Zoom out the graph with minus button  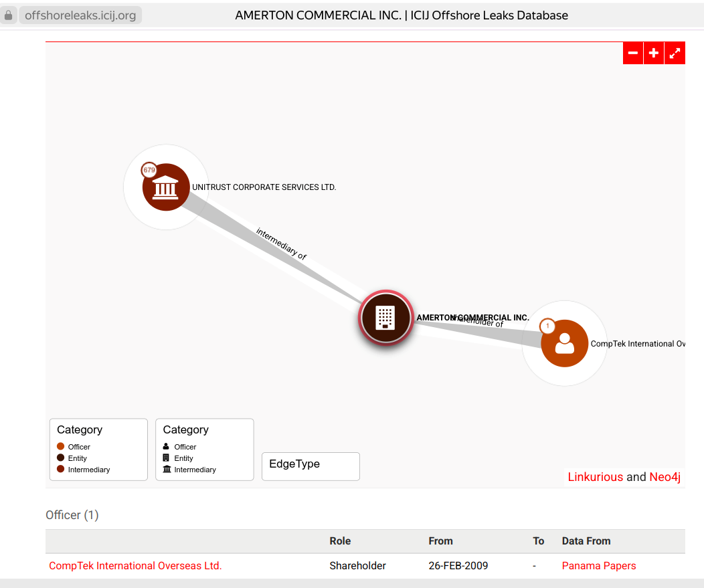632,53
